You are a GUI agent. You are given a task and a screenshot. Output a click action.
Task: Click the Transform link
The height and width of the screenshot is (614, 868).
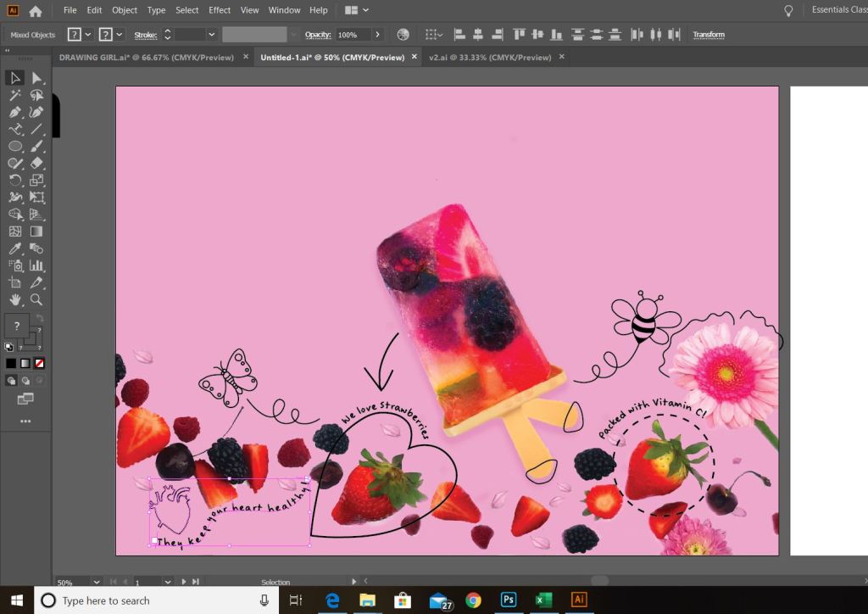coord(709,35)
